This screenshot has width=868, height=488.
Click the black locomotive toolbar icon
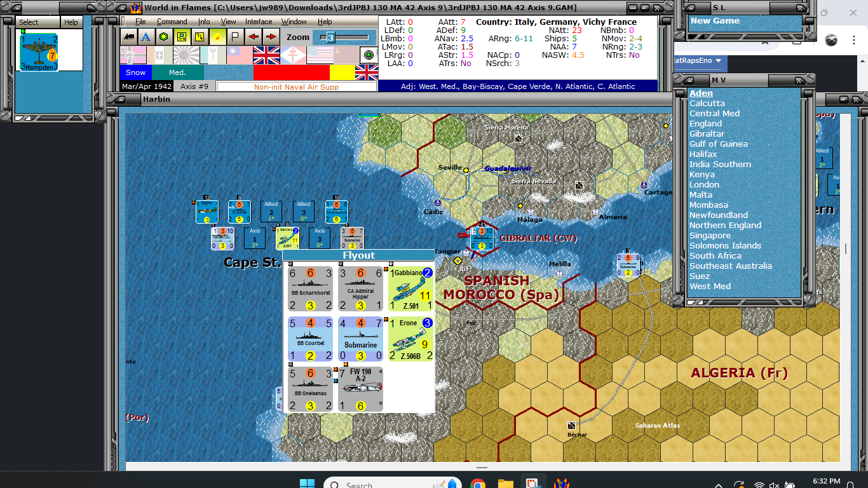129,37
